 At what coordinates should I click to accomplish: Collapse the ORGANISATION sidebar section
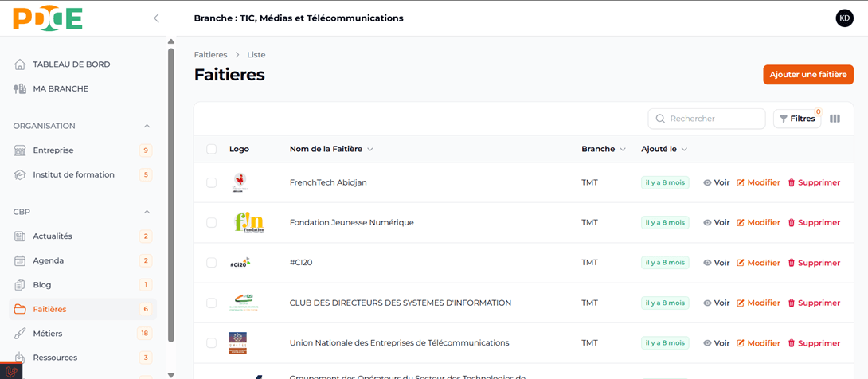pyautogui.click(x=147, y=126)
